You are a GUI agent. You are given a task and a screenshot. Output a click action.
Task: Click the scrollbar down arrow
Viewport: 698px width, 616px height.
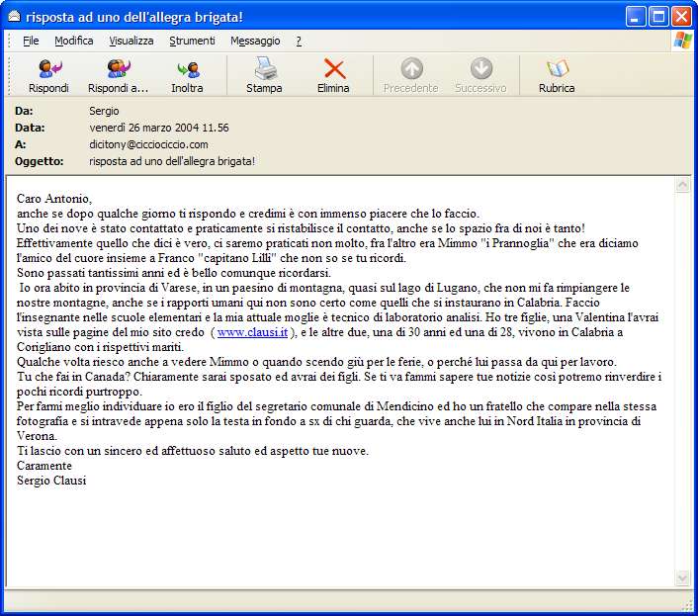(x=682, y=577)
